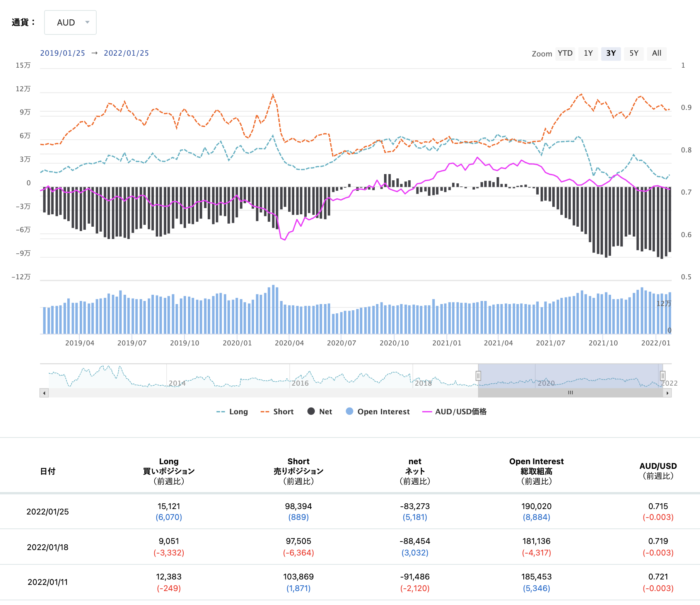
Task: Click the AUD/USD column header
Action: coord(658,471)
